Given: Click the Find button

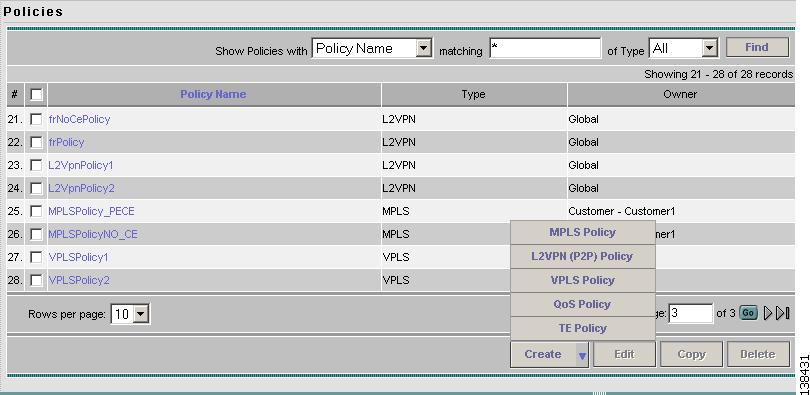Looking at the screenshot, I should click(757, 48).
